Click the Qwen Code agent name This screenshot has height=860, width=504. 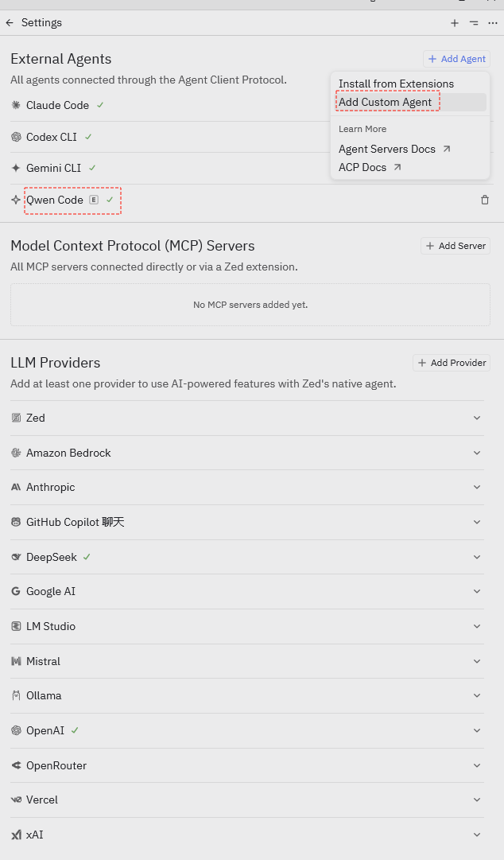click(x=55, y=200)
